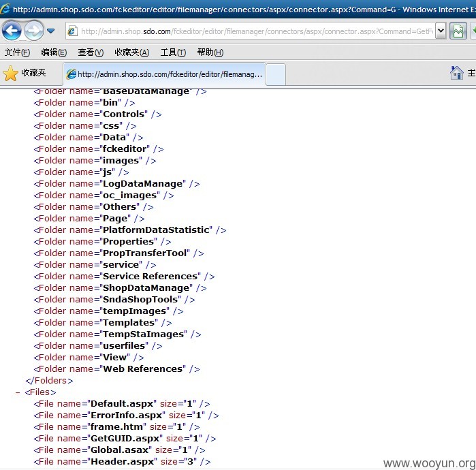476x470 pixels.
Task: Click the ErrorInfo.aspx file entry
Action: point(126,415)
